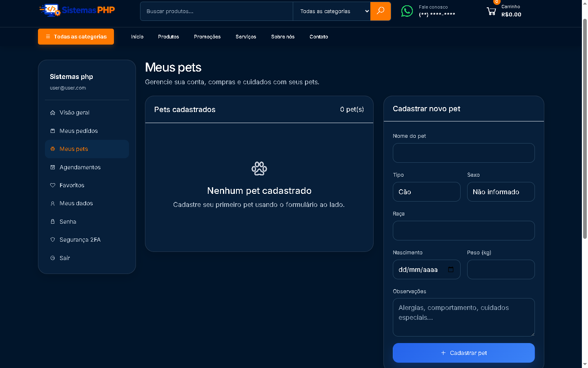Click the house icon beside Visão geral
The width and height of the screenshot is (588, 368).
[53, 113]
